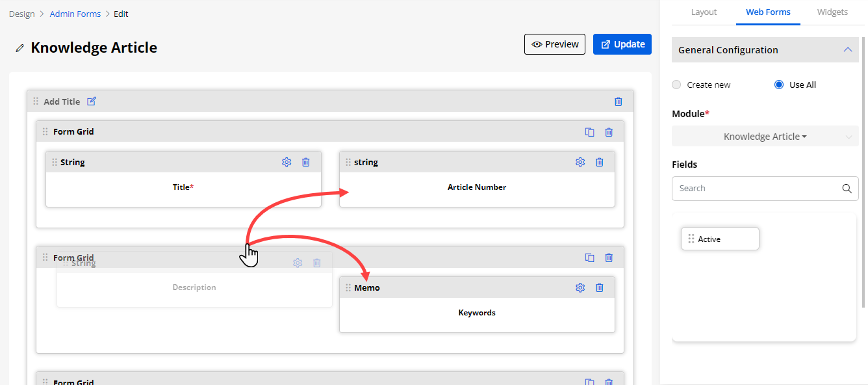Select the Use All radio option

tap(779, 85)
